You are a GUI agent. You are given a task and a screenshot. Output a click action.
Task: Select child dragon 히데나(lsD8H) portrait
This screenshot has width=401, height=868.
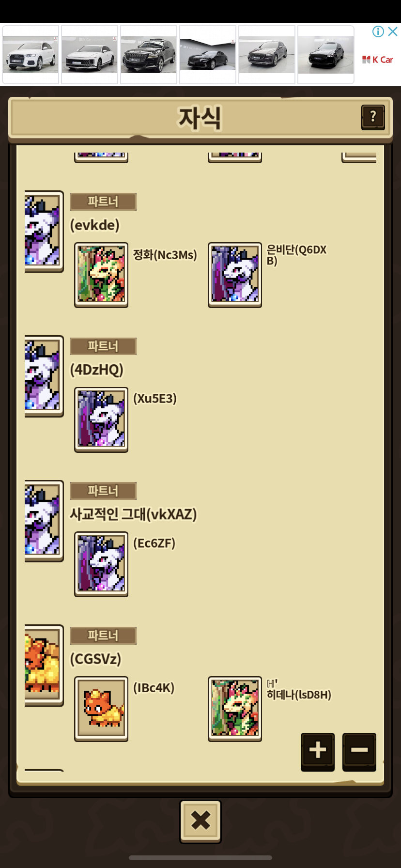235,709
